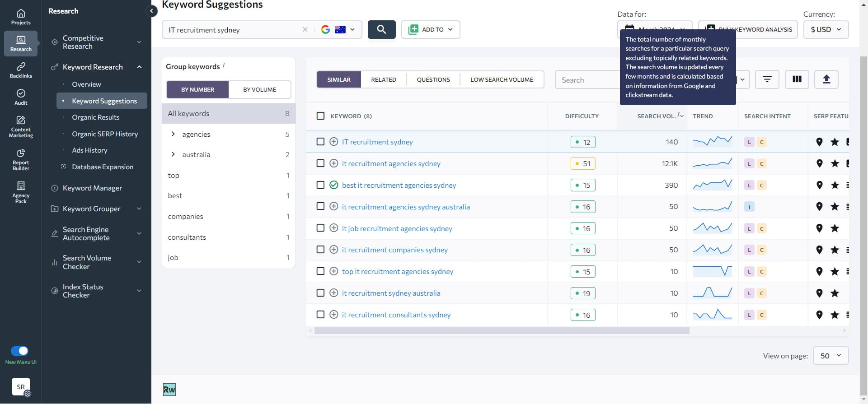The width and height of the screenshot is (868, 404).
Task: Click the IT recruitment sydney search input
Action: pos(233,30)
